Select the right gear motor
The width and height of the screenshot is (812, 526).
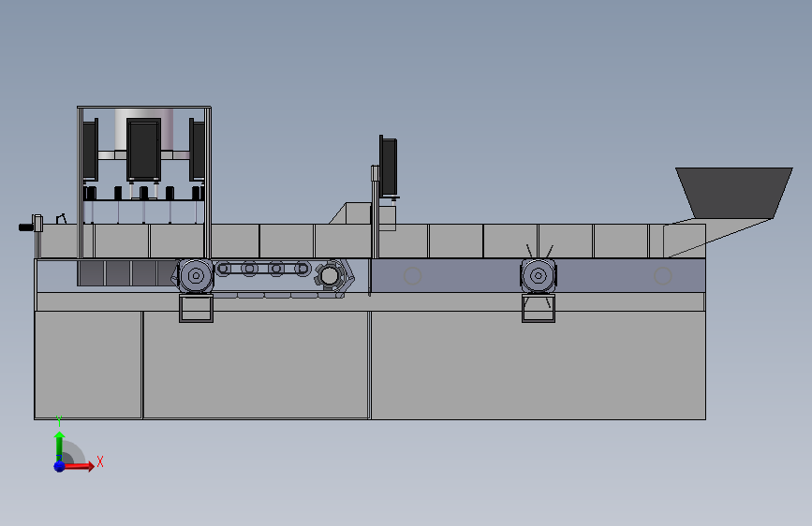[538, 276]
